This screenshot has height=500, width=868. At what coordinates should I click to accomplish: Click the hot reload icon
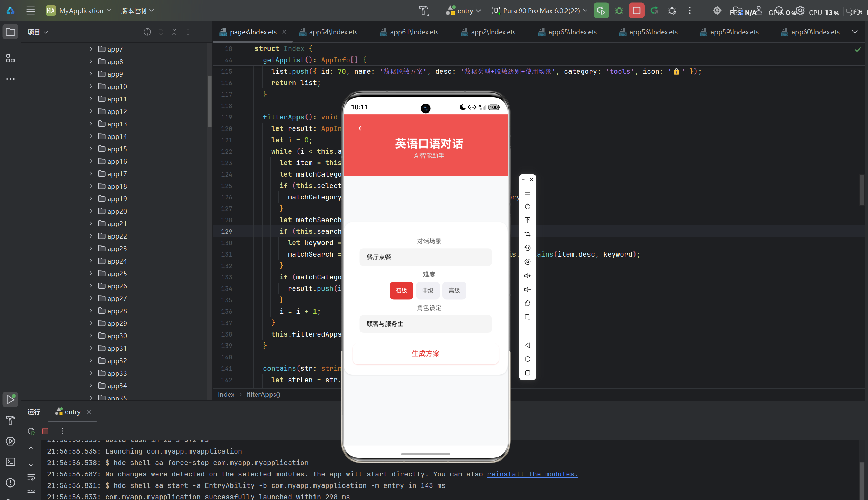pyautogui.click(x=654, y=11)
